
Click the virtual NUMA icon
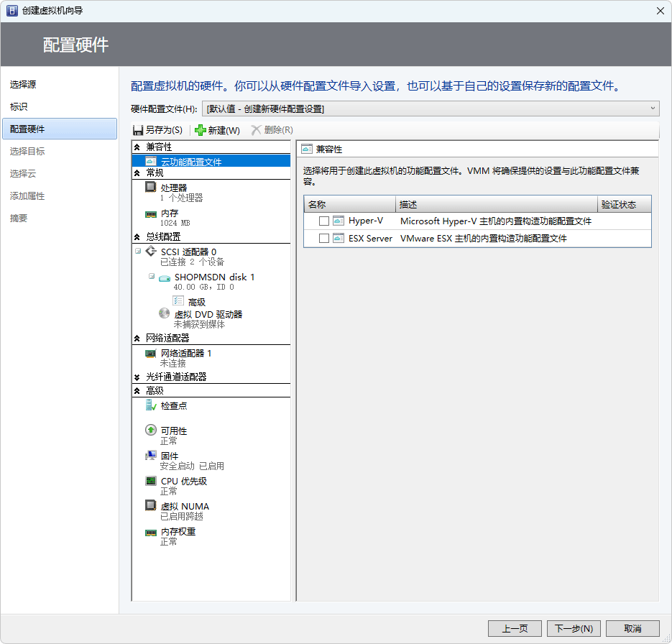click(151, 506)
